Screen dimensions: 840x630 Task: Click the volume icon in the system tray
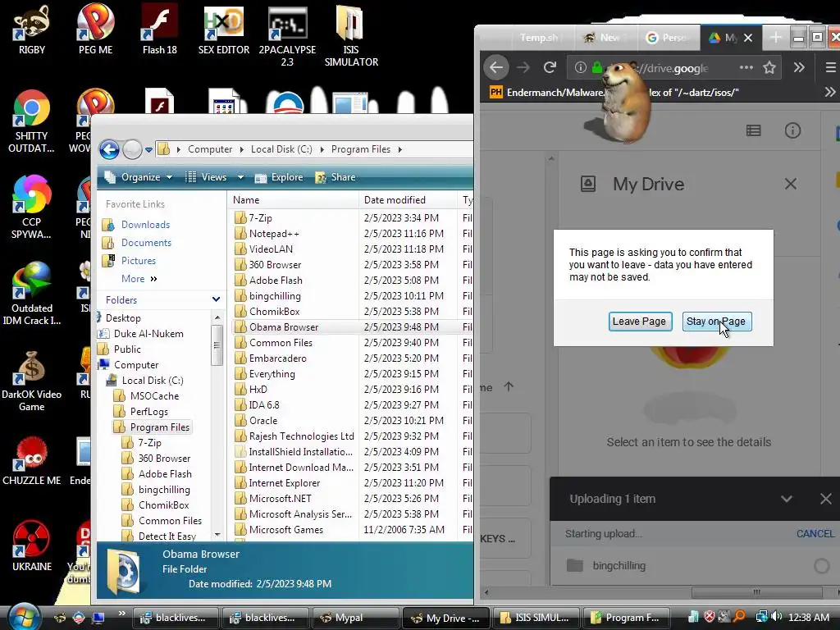click(777, 617)
